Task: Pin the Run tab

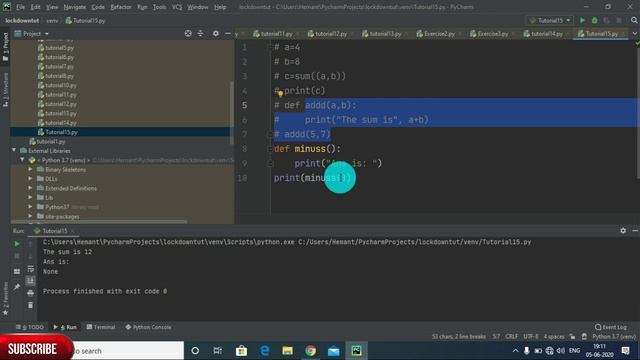Action: pyautogui.click(x=17, y=287)
